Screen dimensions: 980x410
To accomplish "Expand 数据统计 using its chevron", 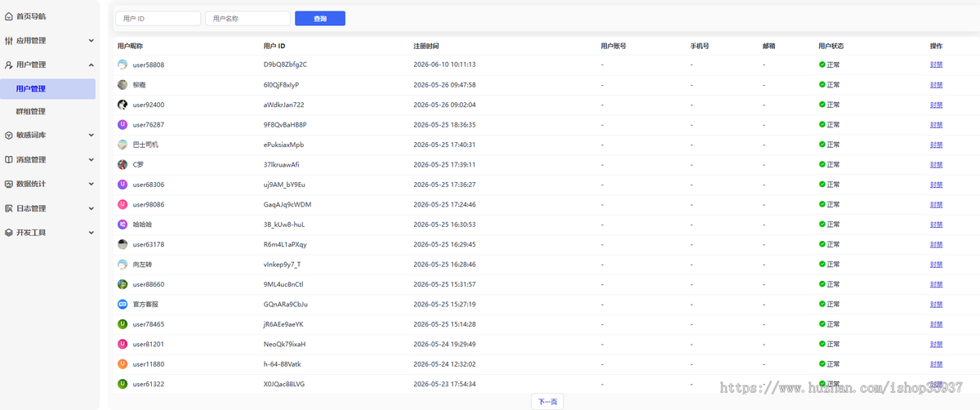I will tap(91, 184).
